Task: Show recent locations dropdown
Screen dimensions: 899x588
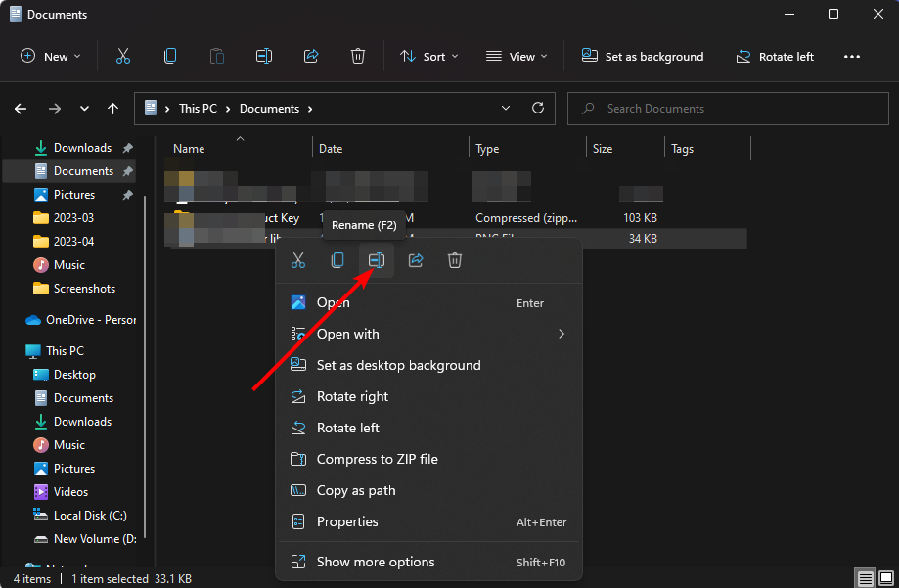Action: [x=84, y=109]
